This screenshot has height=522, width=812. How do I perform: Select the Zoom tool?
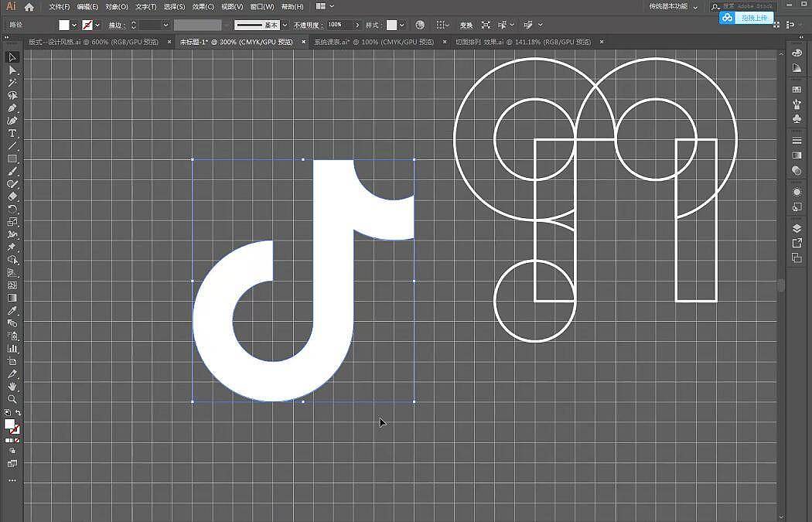pyautogui.click(x=12, y=399)
